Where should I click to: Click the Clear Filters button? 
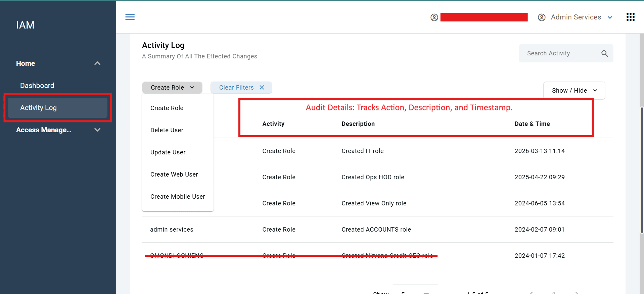point(241,88)
